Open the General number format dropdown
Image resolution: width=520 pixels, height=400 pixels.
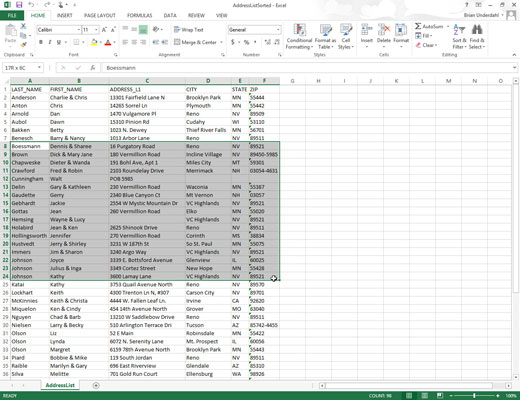(278, 30)
